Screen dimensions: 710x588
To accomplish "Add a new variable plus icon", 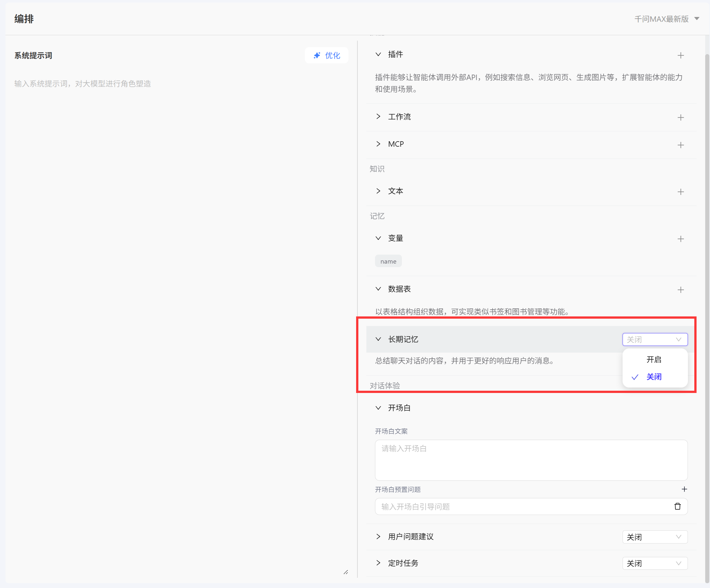I will 681,239.
